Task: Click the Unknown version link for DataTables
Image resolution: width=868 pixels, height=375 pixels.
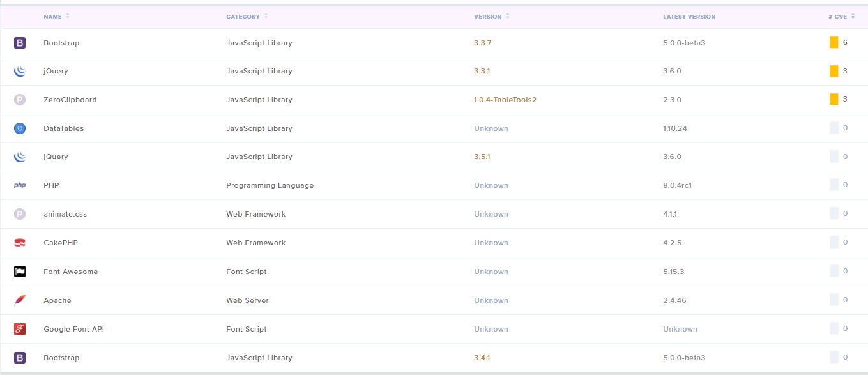Action: click(x=491, y=128)
